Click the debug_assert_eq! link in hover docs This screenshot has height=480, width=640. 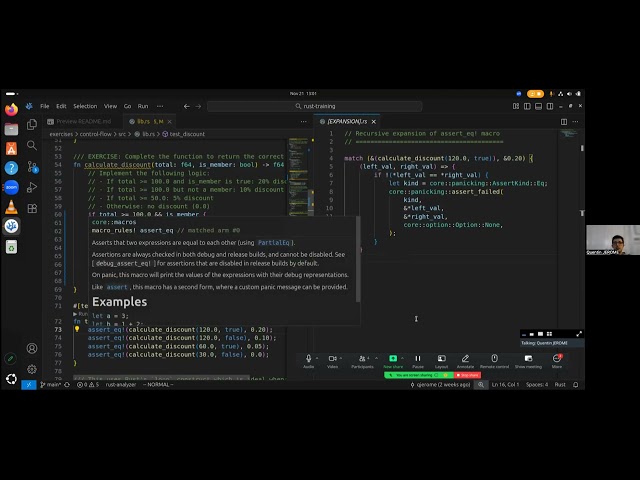click(121, 263)
